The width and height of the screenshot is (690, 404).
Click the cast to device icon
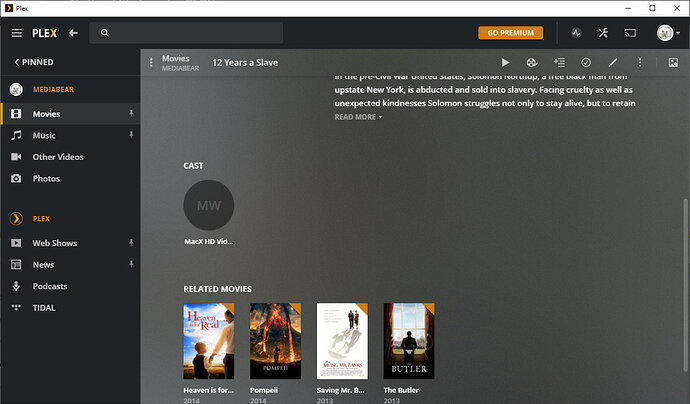(x=630, y=33)
